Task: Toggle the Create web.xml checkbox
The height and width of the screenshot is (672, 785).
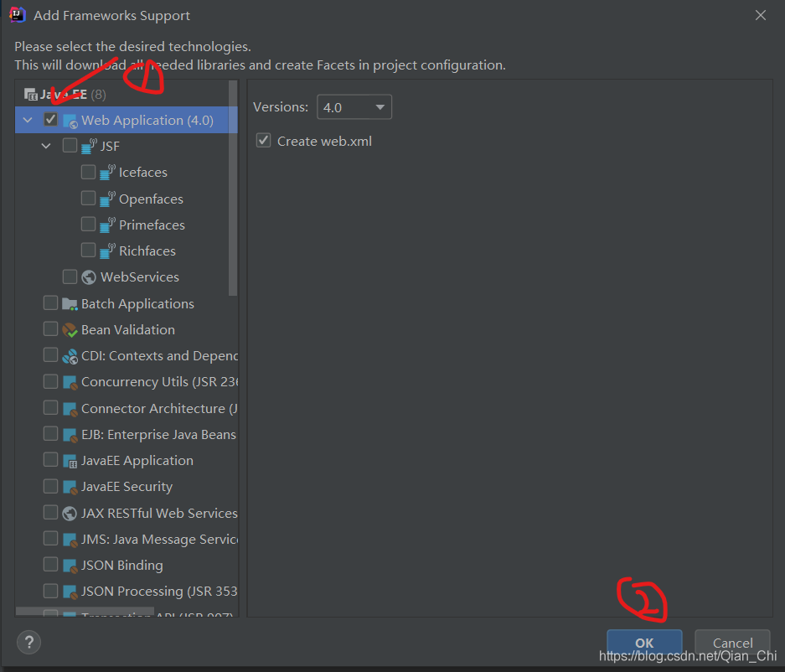Action: [263, 140]
